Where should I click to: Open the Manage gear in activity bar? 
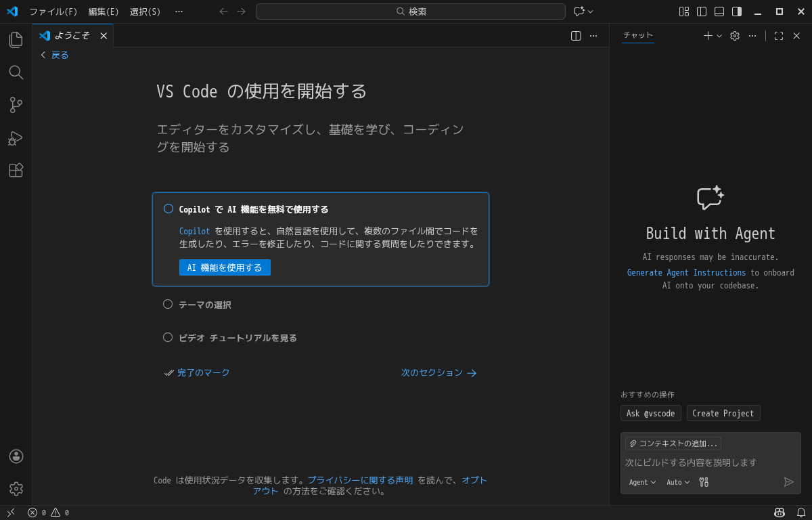pos(16,488)
